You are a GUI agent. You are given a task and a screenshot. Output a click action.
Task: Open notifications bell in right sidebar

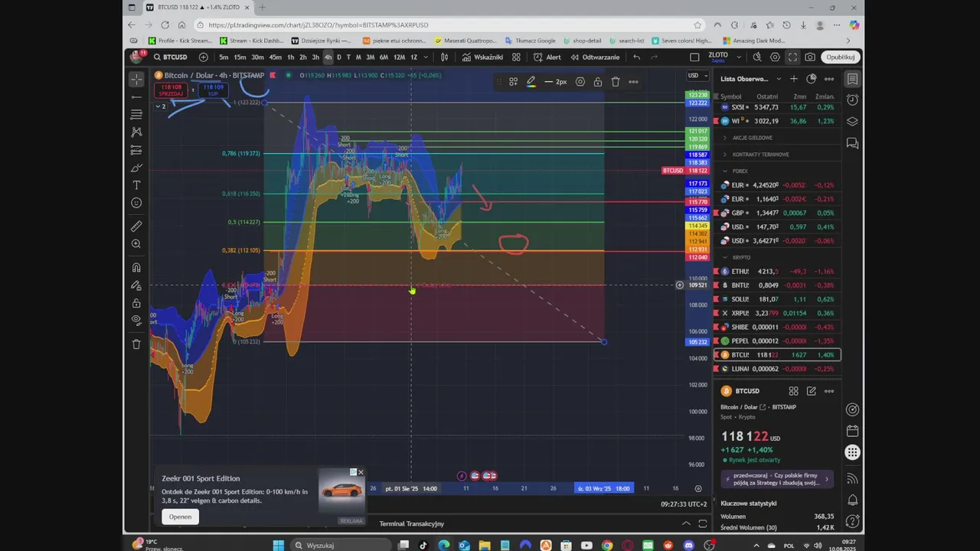852,500
